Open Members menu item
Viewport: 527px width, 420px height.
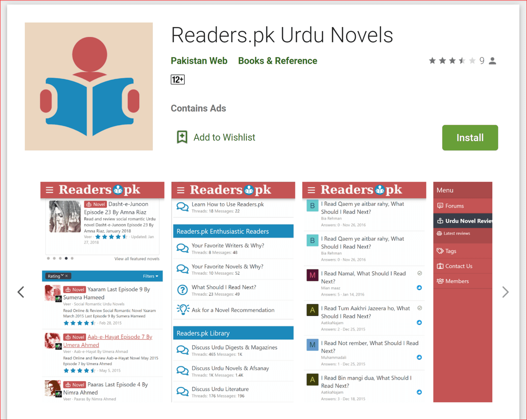coord(462,281)
